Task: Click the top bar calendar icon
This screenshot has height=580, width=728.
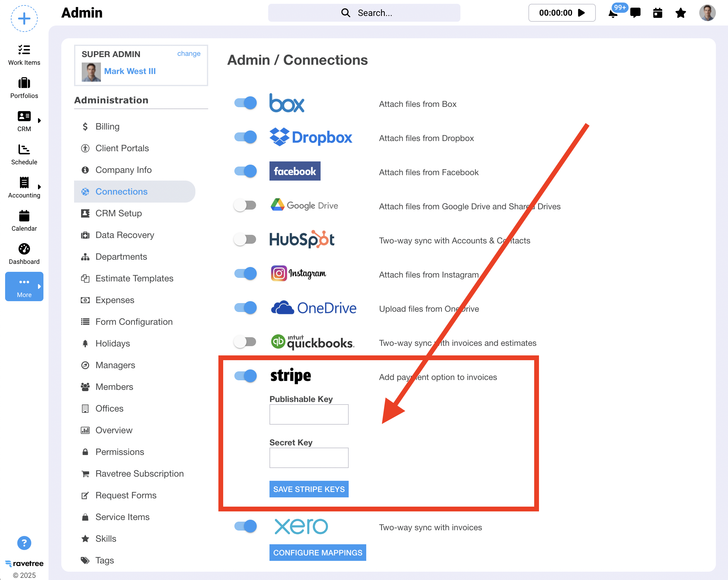Action: pos(657,13)
